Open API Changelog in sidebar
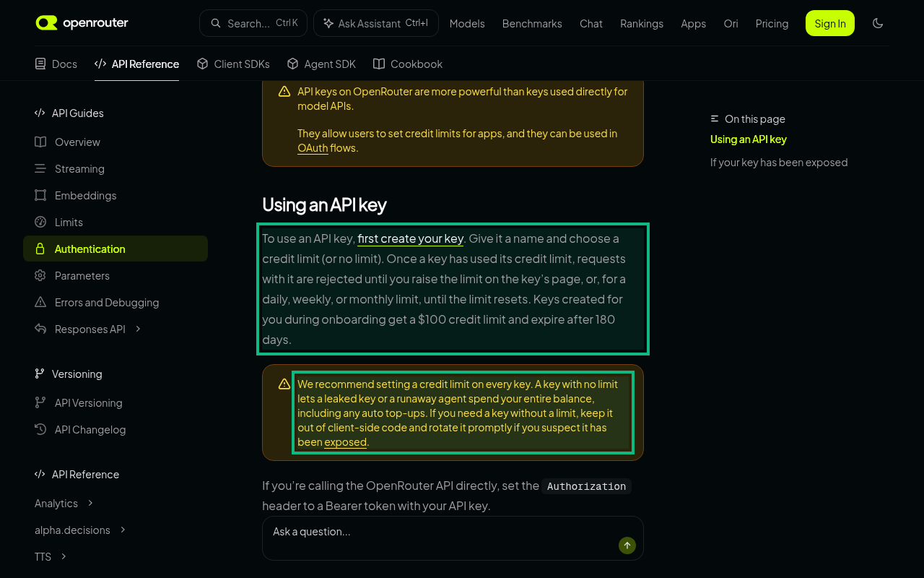Image resolution: width=924 pixels, height=578 pixels. click(115, 429)
